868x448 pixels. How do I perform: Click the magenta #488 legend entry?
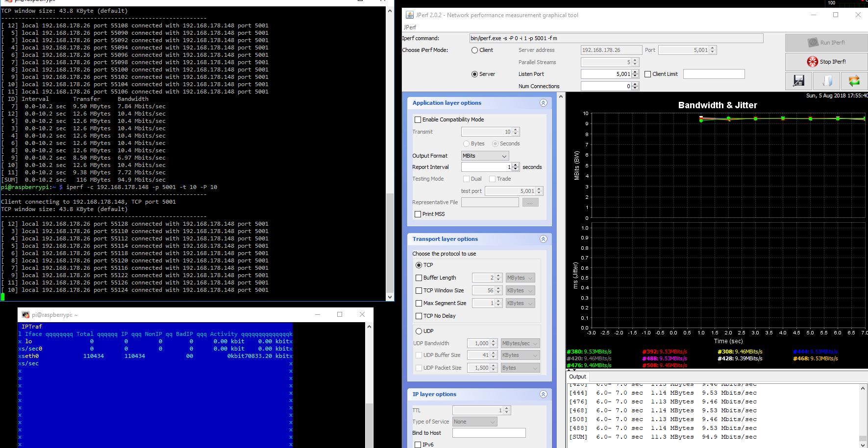point(665,358)
